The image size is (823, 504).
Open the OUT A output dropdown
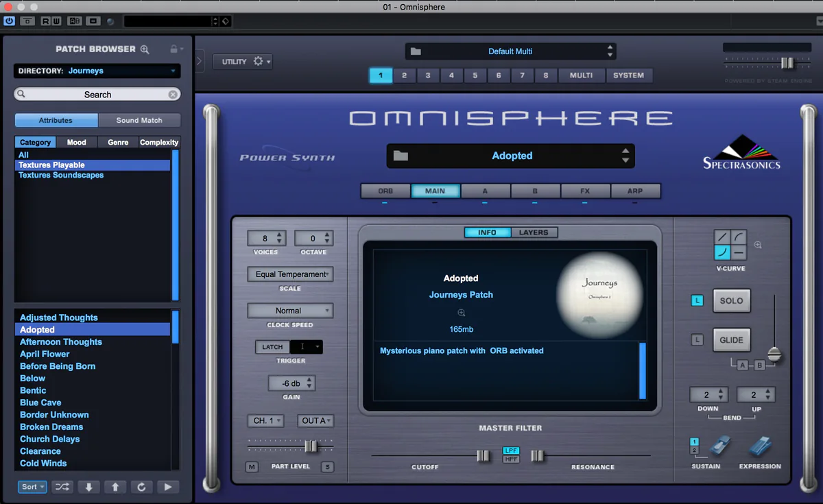pos(315,420)
